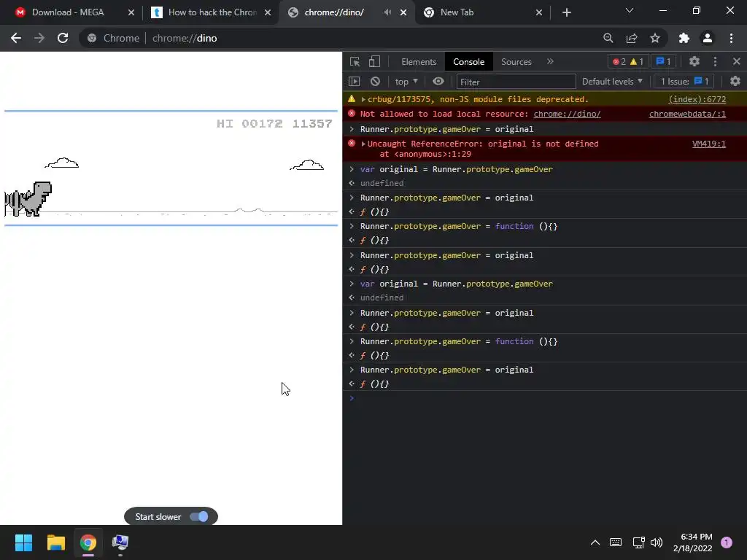Click the blue messages counter badge
Image resolution: width=747 pixels, height=560 pixels.
[x=663, y=61]
